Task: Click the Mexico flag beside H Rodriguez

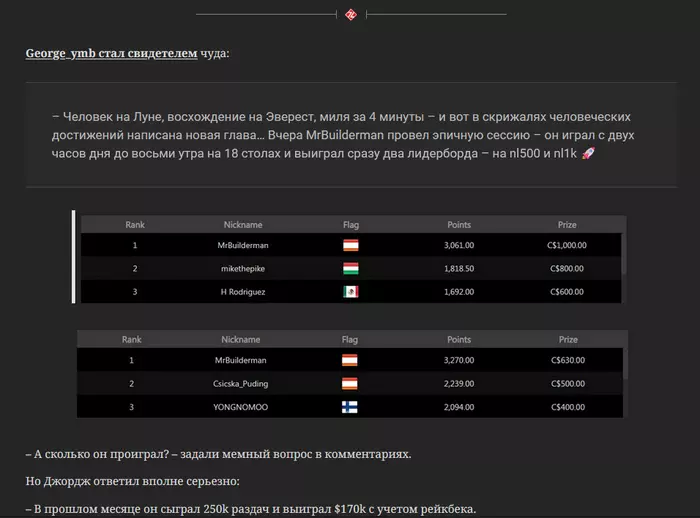Action: click(x=350, y=292)
